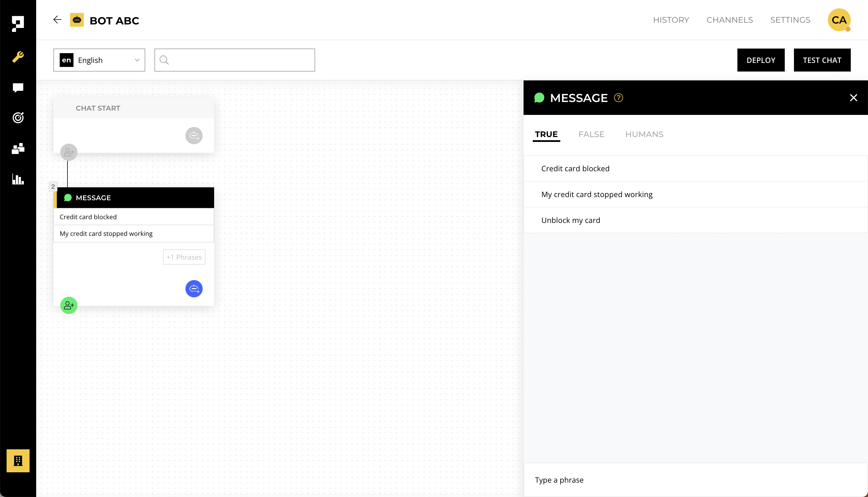Image resolution: width=868 pixels, height=497 pixels.
Task: Go back using the left arrow
Action: click(x=57, y=20)
